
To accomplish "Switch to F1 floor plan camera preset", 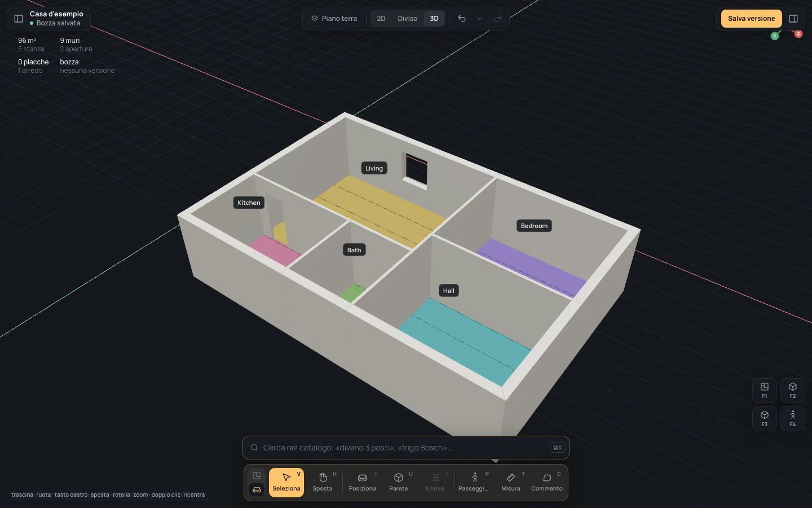I will click(x=765, y=391).
